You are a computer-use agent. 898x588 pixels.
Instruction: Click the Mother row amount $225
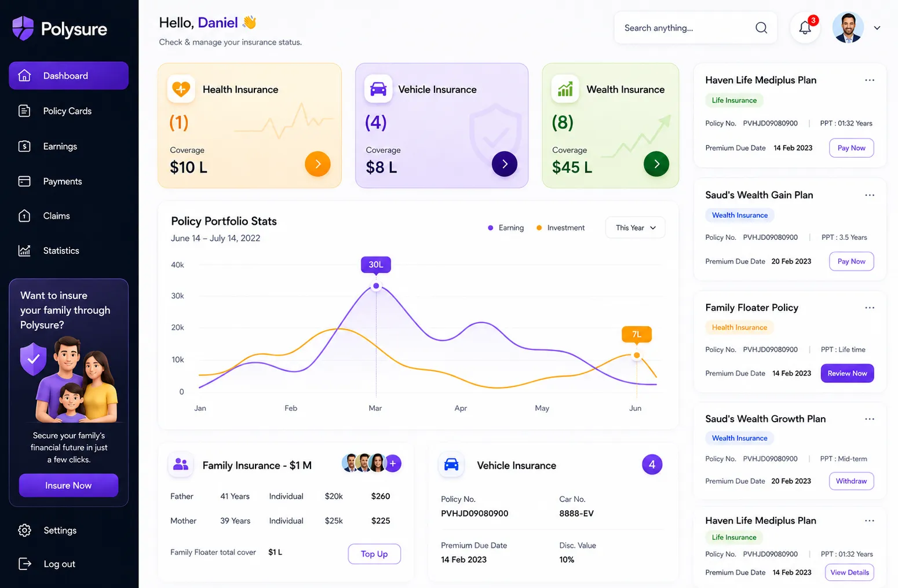[x=381, y=521]
